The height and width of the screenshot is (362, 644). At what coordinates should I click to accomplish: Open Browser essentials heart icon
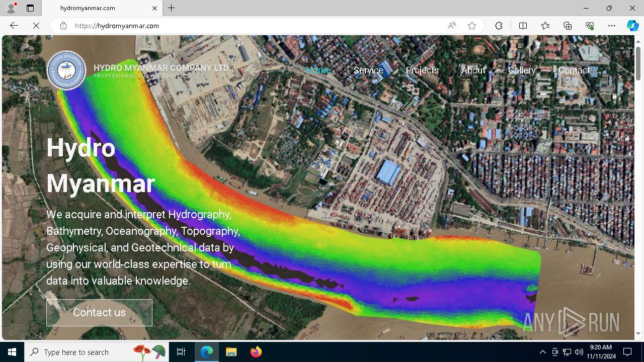click(590, 26)
